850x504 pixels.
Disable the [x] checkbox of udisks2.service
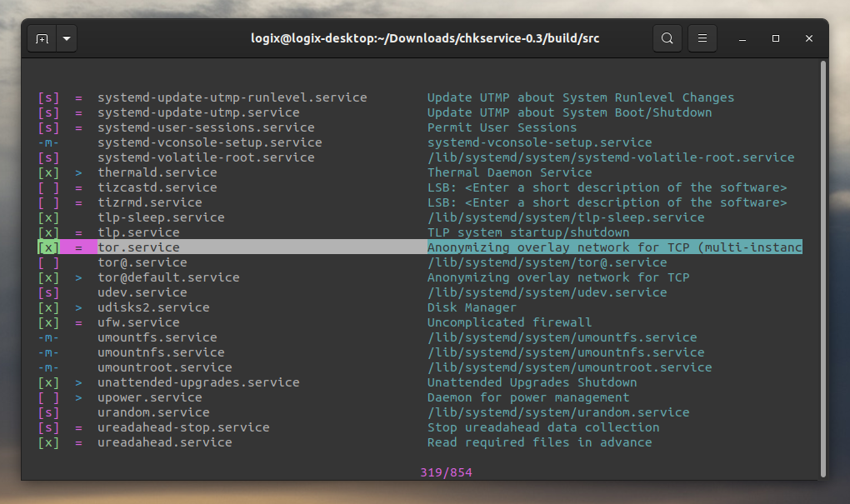tap(47, 307)
